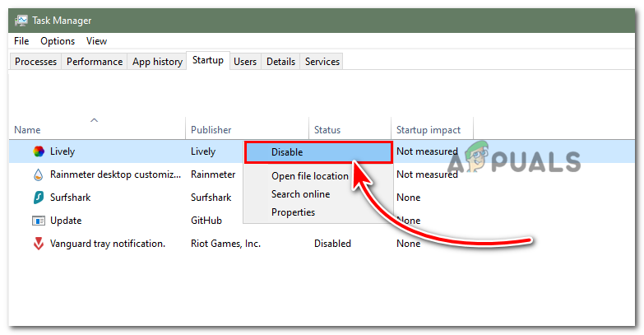Open the Options menu
This screenshot has height=335, width=644.
point(58,41)
